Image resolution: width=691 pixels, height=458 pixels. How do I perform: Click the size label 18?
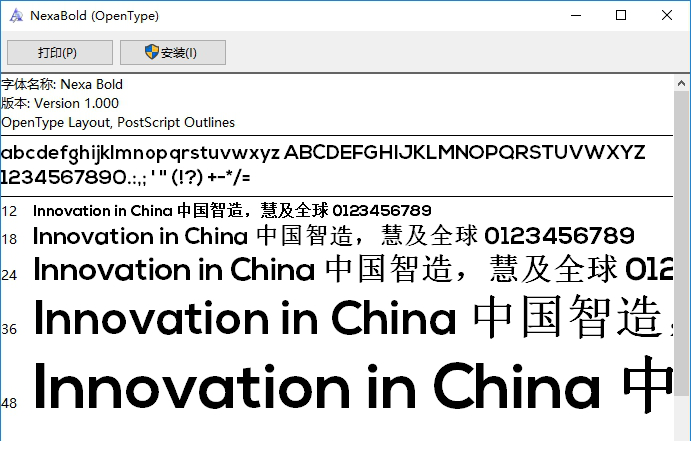click(9, 239)
